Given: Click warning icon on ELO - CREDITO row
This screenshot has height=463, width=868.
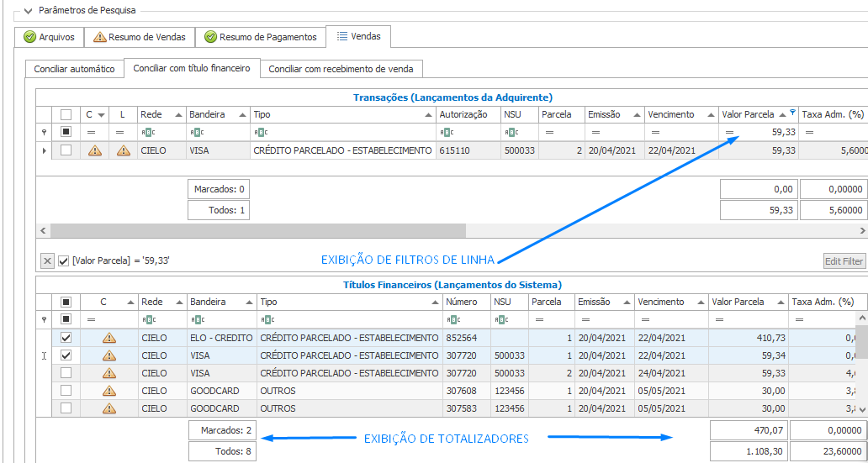Looking at the screenshot, I should (108, 338).
